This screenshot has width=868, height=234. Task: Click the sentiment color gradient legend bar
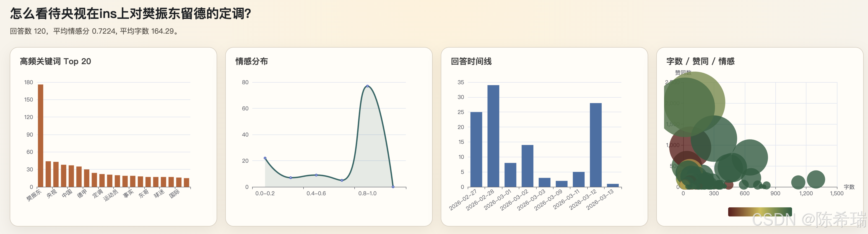pos(760,212)
